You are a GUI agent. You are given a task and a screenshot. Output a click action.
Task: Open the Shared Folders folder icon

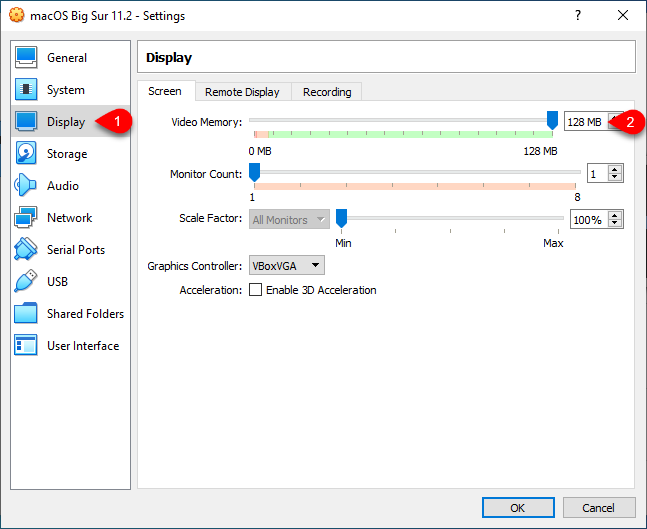26,313
